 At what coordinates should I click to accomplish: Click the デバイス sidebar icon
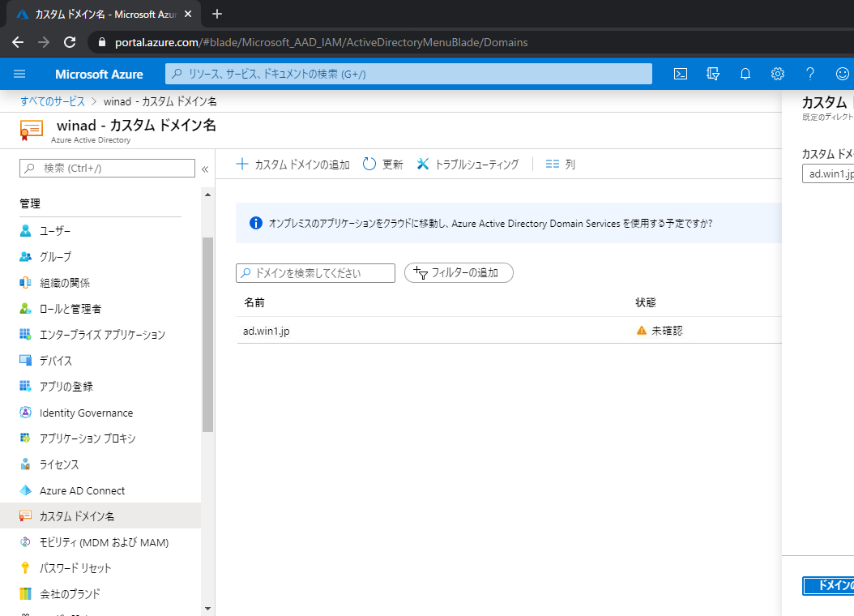click(x=26, y=361)
